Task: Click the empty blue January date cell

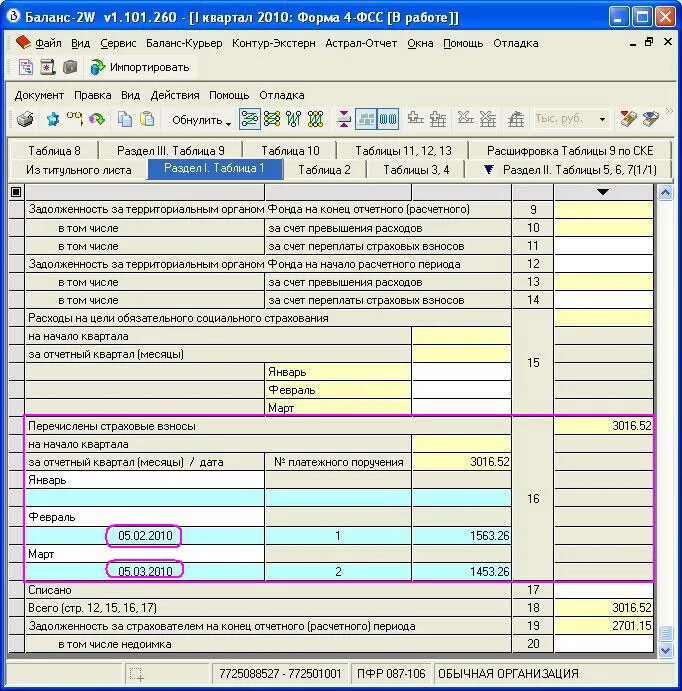Action: tap(145, 498)
